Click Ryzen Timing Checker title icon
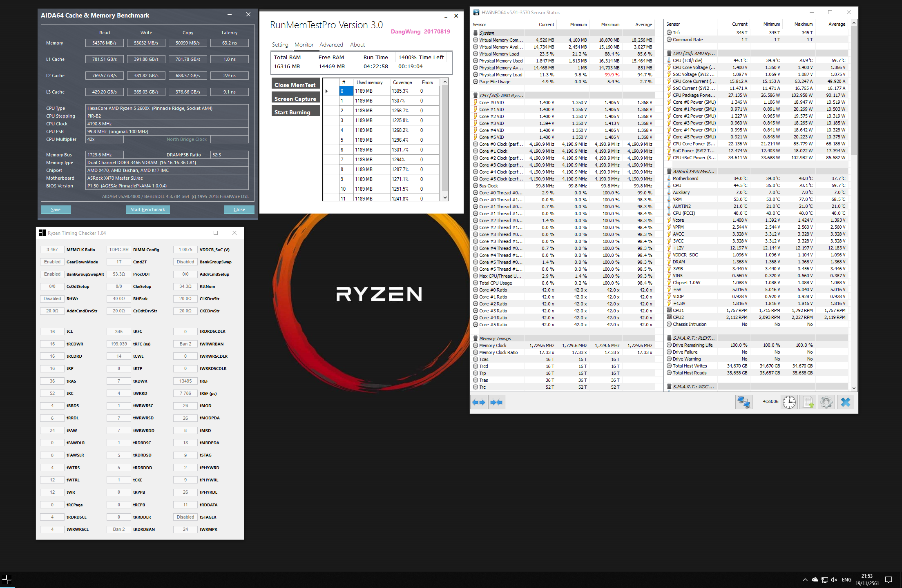The height and width of the screenshot is (588, 902). (42, 233)
